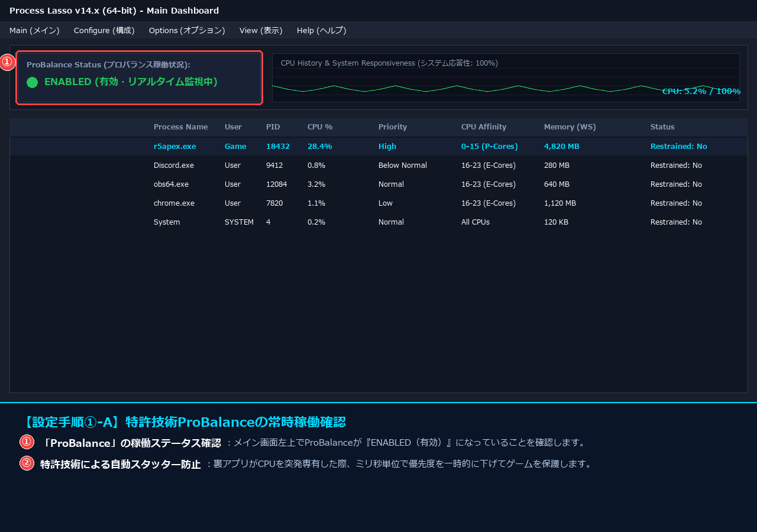The width and height of the screenshot is (757, 532).
Task: Select the r5apex.exe process row
Action: coord(378,147)
